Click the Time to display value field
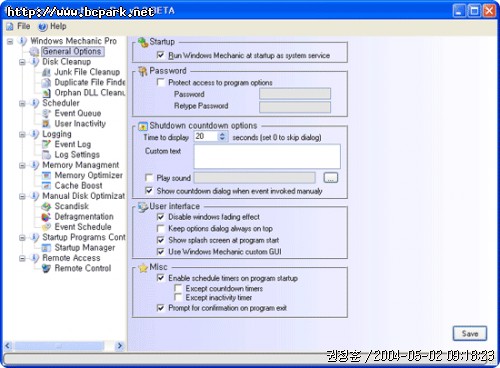 [x=206, y=136]
